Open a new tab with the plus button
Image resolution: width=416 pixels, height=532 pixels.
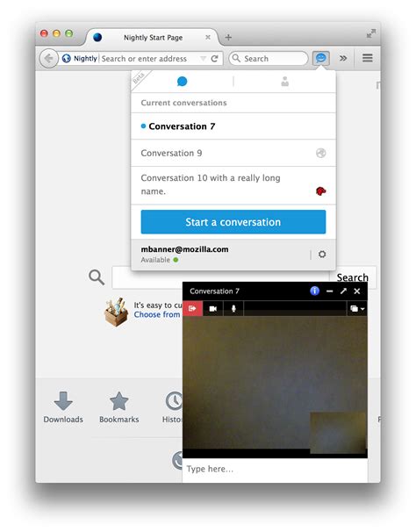pyautogui.click(x=228, y=38)
